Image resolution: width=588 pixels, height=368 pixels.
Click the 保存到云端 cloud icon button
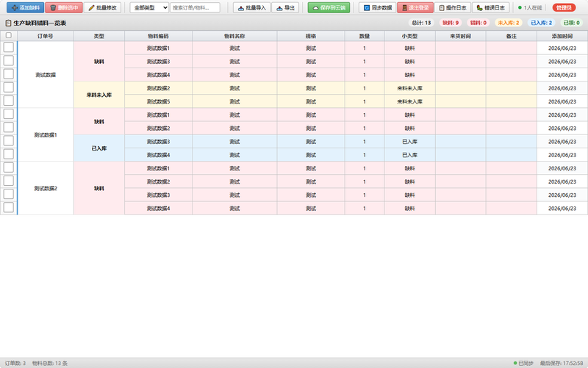(x=329, y=7)
